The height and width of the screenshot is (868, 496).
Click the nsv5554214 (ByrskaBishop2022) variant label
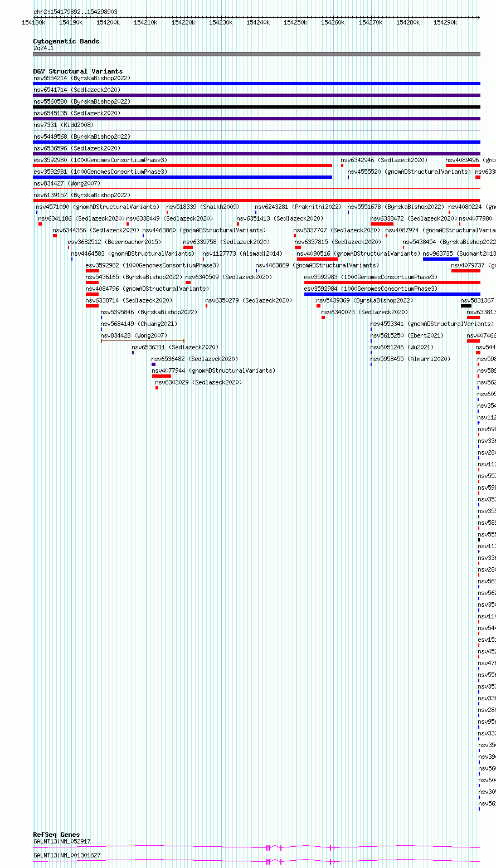click(x=81, y=79)
